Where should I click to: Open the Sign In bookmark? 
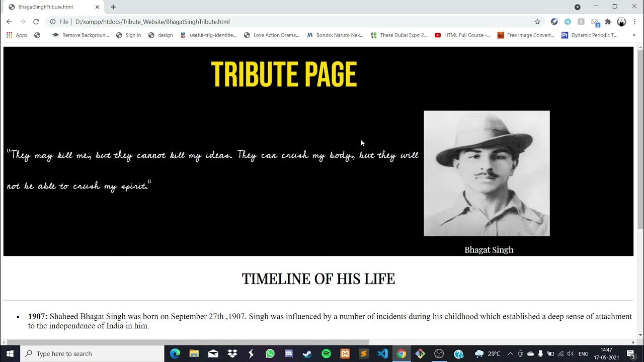click(x=128, y=35)
